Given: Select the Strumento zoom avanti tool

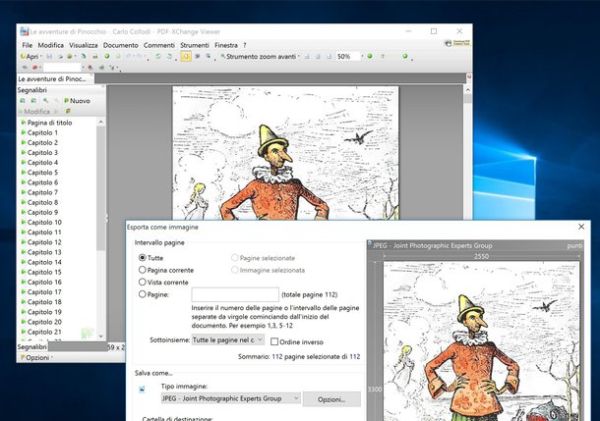Looking at the screenshot, I should 260,57.
